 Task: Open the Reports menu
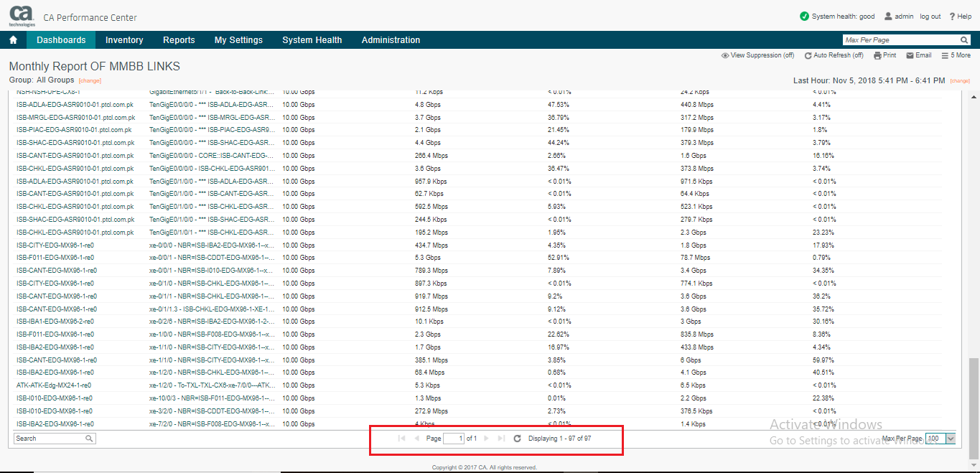[x=179, y=40]
